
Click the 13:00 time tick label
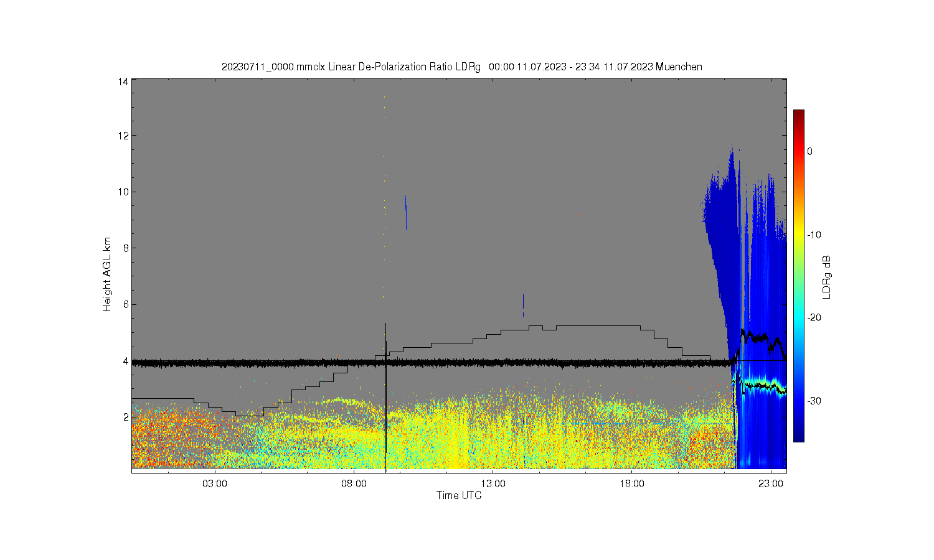point(493,484)
